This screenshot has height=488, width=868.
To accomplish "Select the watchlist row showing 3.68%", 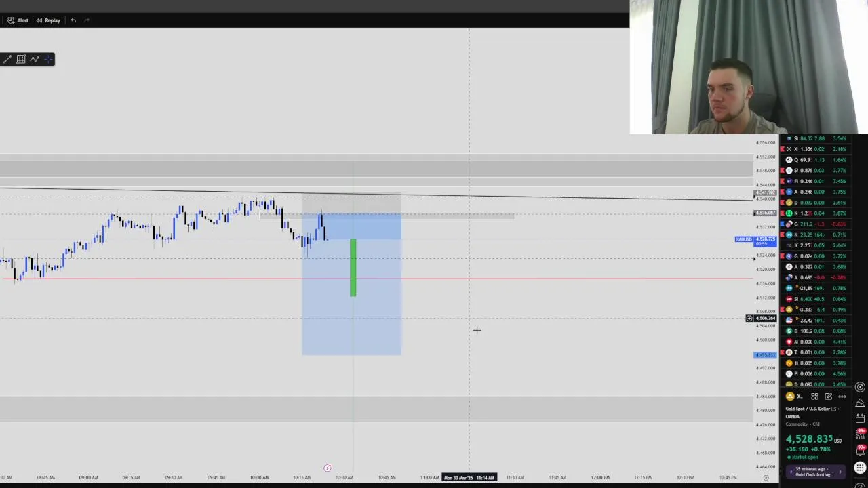I will point(816,267).
